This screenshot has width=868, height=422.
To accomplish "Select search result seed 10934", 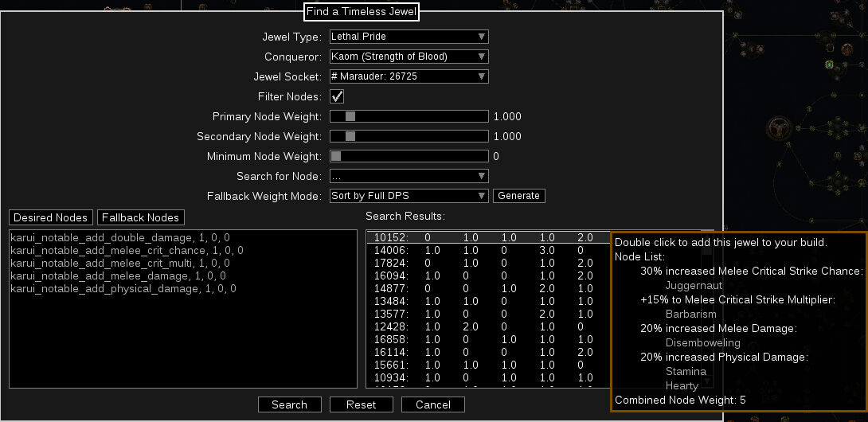I will [x=489, y=377].
